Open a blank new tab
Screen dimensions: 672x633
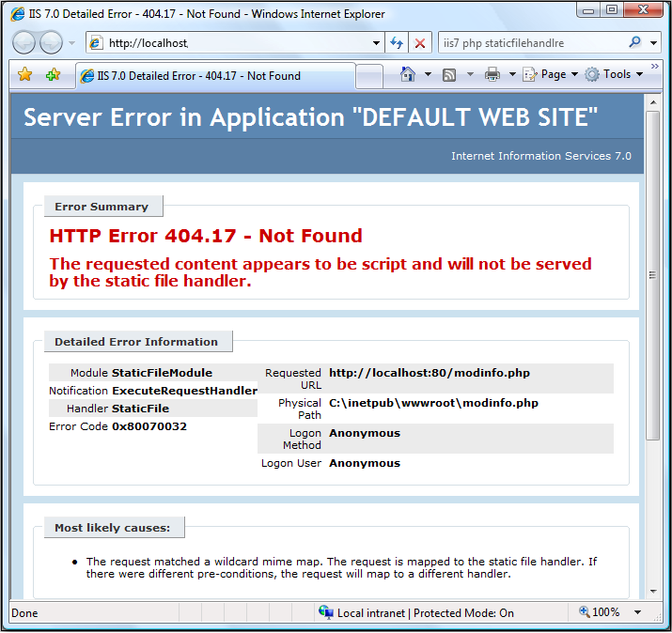coord(369,77)
